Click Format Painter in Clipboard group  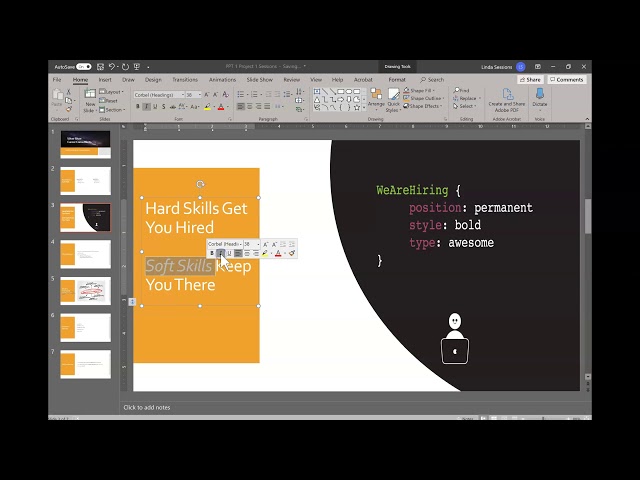69,109
